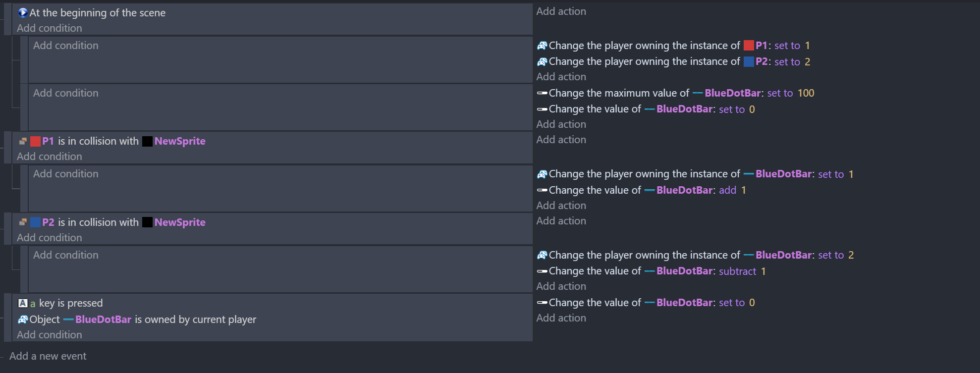This screenshot has width=980, height=373.
Task: Click the multiplayer icon on the 'P1: set to 1' action
Action: tap(542, 46)
